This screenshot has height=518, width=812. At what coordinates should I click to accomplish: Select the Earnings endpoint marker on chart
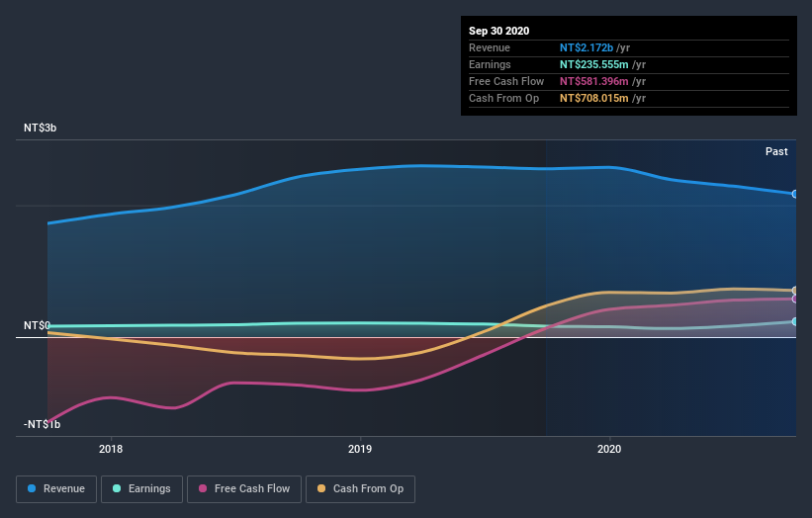pos(795,322)
